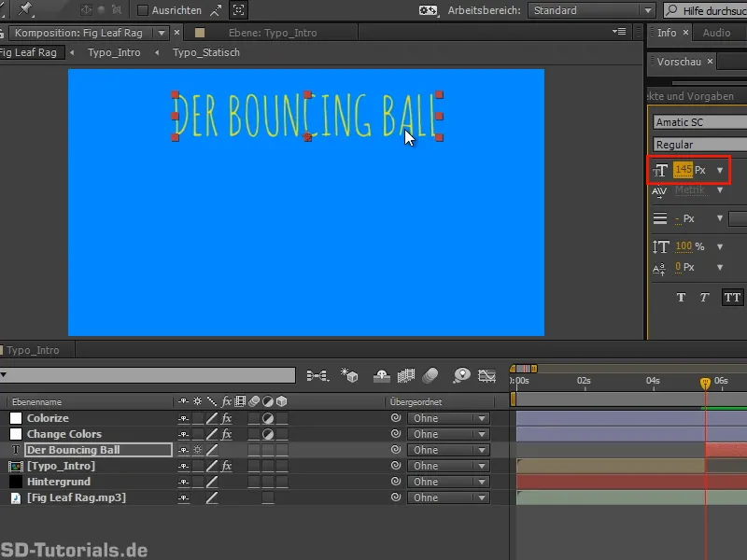Open the Effekte und Vorgaben panel tab

690,96
